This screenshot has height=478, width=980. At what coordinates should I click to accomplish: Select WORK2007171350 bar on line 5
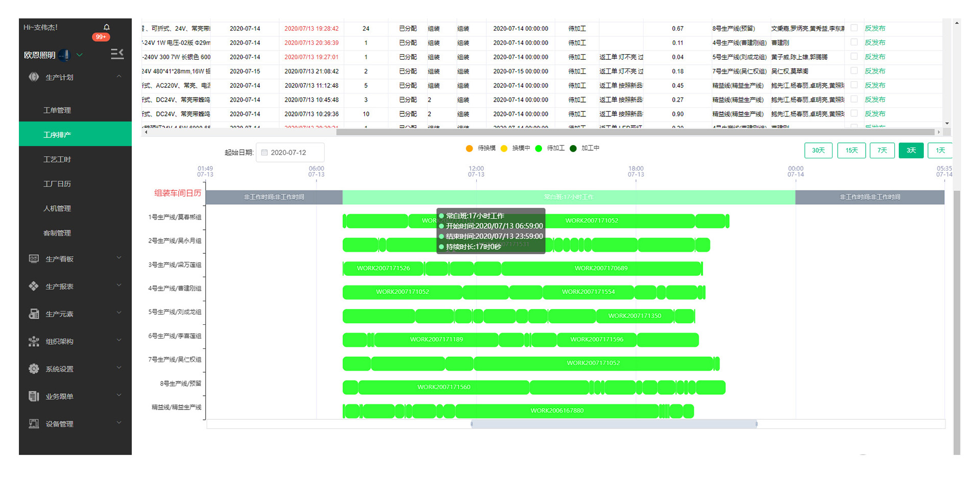coord(634,316)
